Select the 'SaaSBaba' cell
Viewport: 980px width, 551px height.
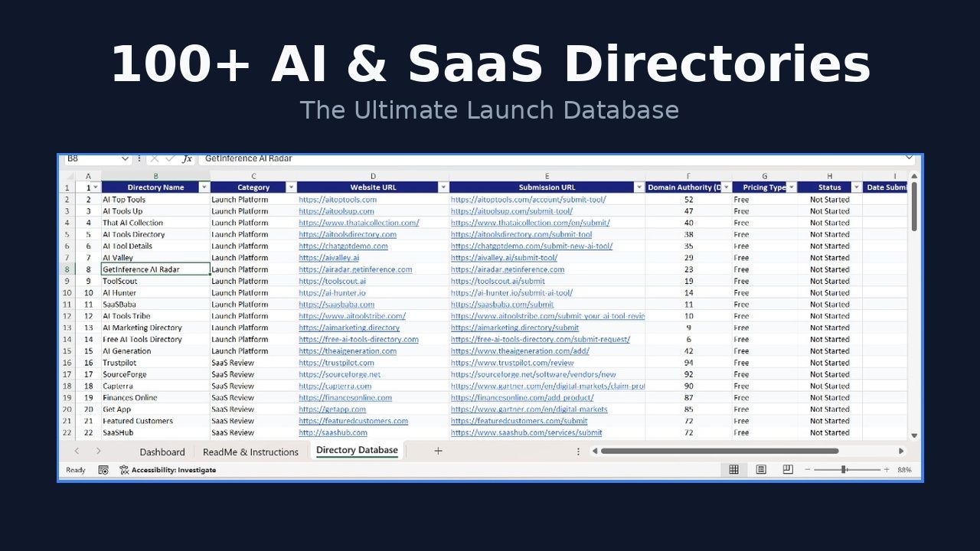pyautogui.click(x=155, y=305)
